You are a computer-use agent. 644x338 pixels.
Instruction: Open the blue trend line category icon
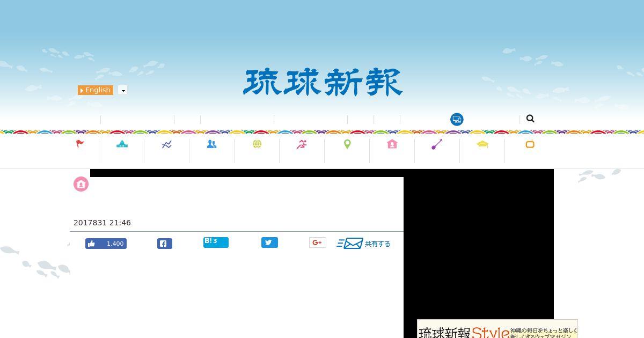coord(167,144)
